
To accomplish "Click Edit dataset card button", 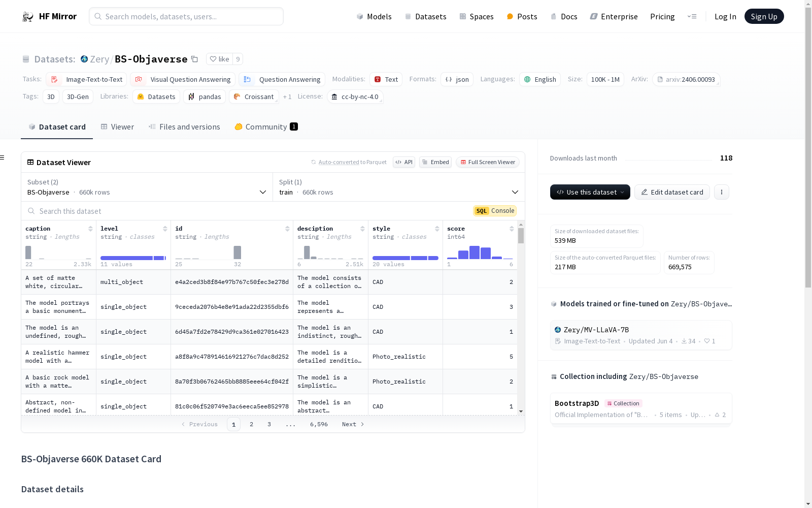I will coord(672,192).
